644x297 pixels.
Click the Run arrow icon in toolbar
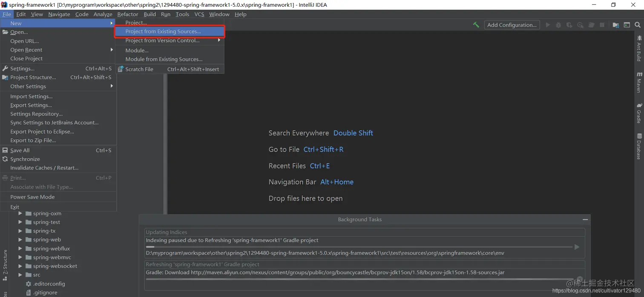pyautogui.click(x=548, y=25)
